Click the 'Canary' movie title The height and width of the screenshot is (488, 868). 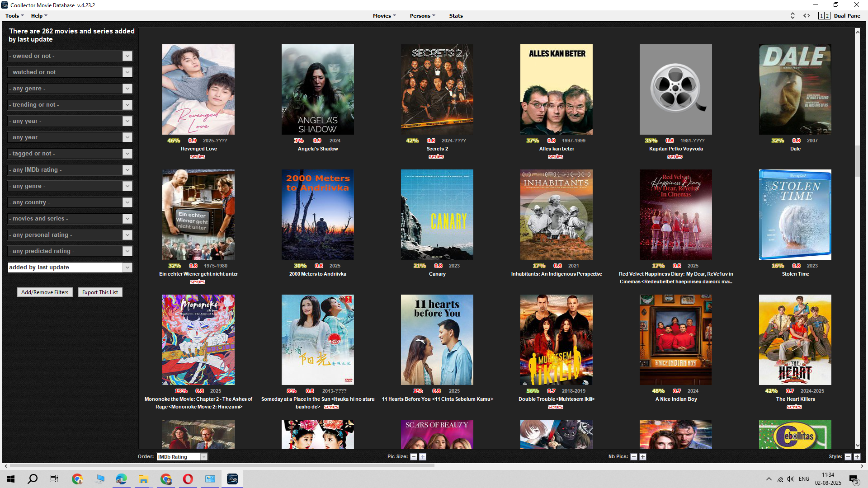click(437, 274)
